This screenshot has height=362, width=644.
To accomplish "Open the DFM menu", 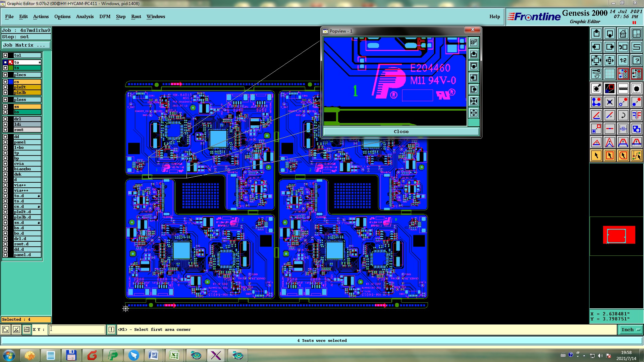I will pos(105,16).
